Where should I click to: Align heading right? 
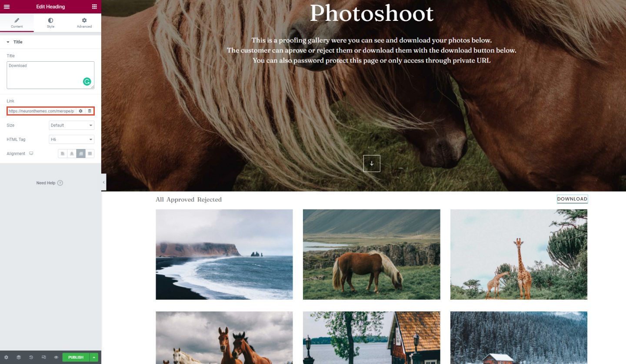coord(81,153)
